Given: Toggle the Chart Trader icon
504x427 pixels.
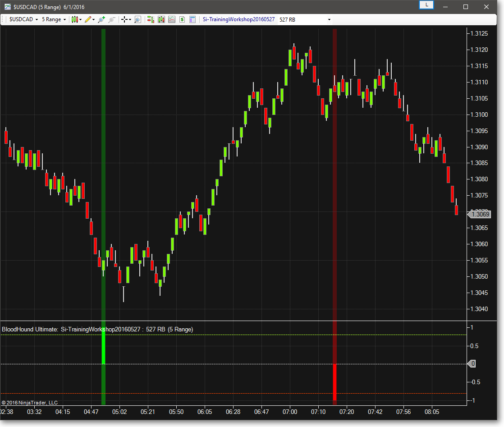Looking at the screenshot, I should [x=151, y=19].
